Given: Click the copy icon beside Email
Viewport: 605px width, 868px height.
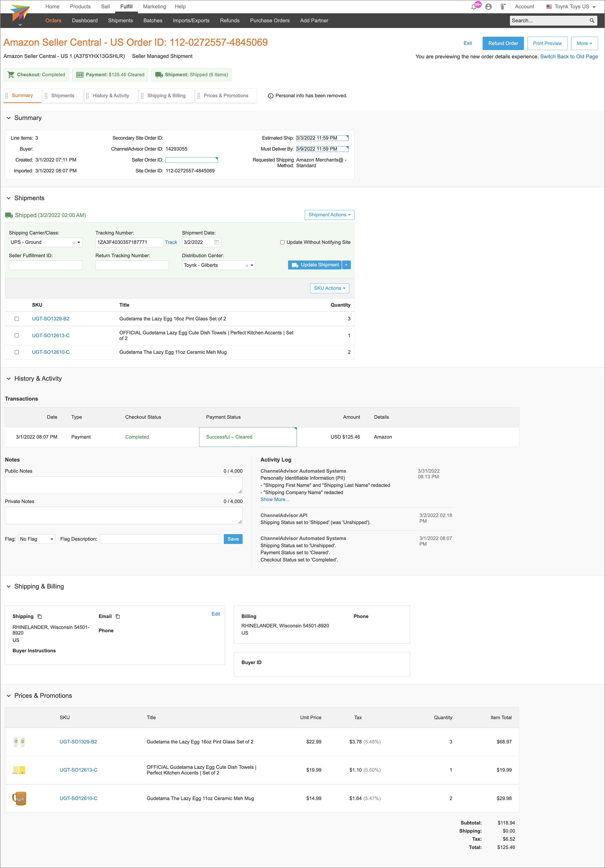Looking at the screenshot, I should 118,617.
